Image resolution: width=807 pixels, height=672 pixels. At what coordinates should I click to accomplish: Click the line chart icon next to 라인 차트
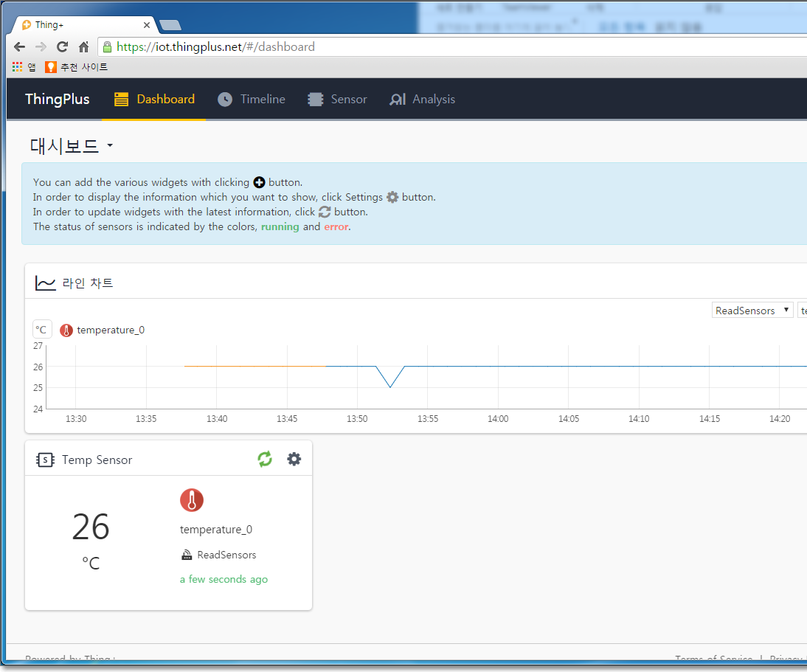point(44,283)
